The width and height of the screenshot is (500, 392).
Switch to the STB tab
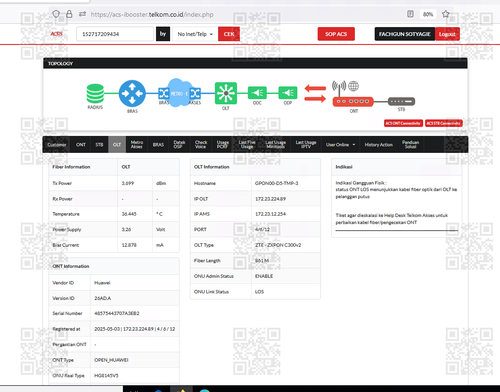[99, 145]
